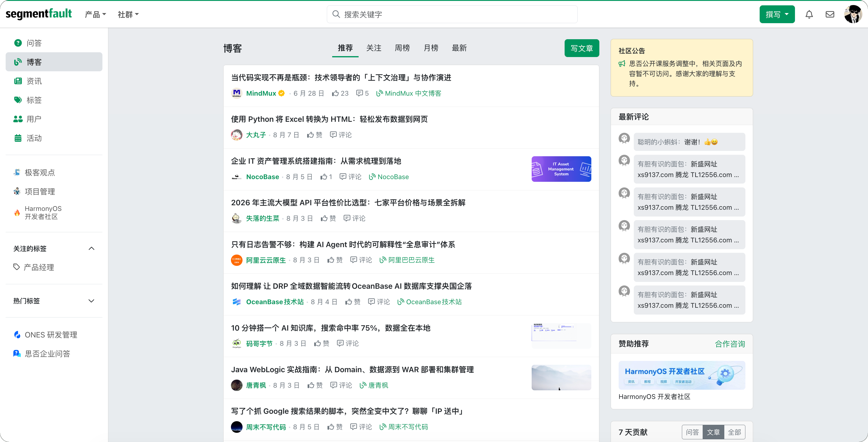868x442 pixels.
Task: Expand the 热门标签 section
Action: pyautogui.click(x=91, y=301)
